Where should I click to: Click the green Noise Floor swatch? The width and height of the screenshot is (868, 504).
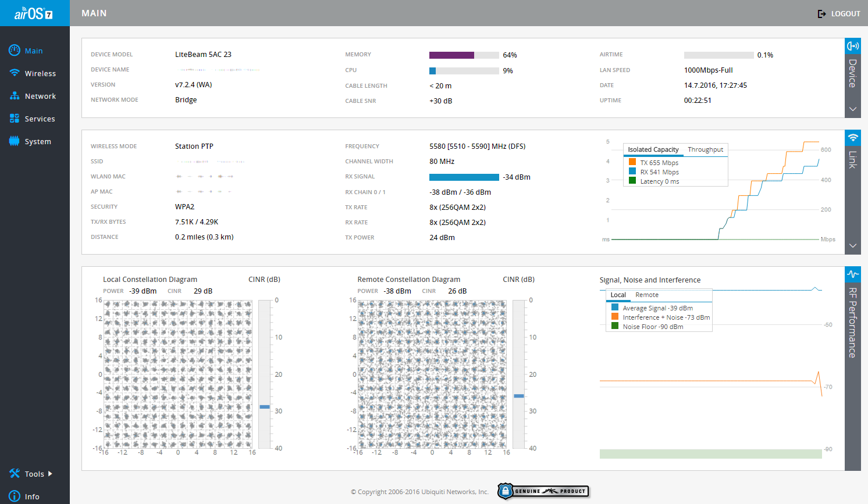point(615,326)
